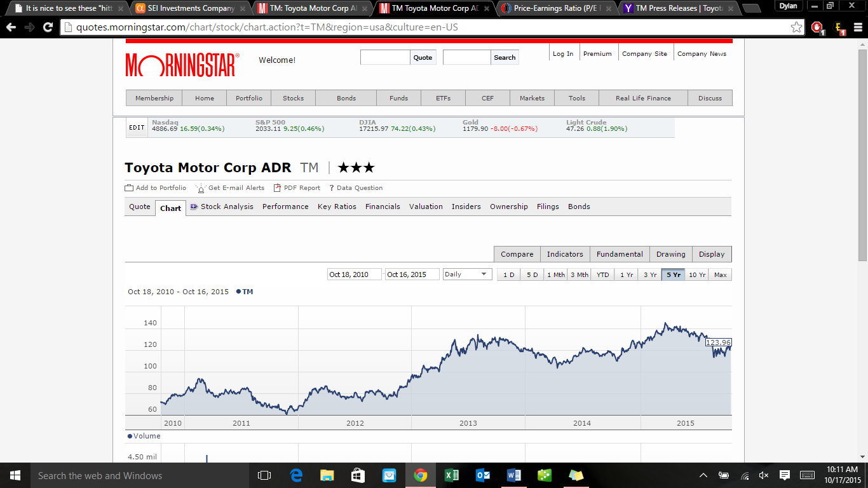Select the Max time range

(x=721, y=274)
